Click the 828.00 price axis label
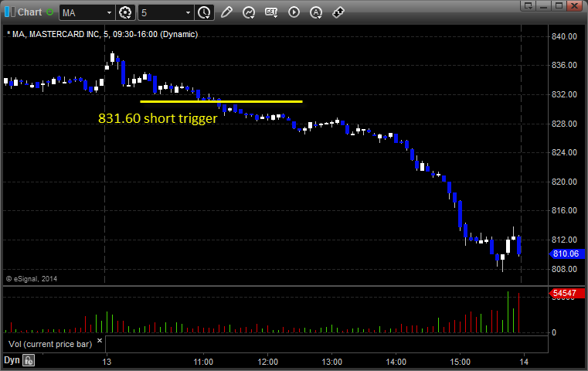This screenshot has width=588, height=371. [564, 124]
